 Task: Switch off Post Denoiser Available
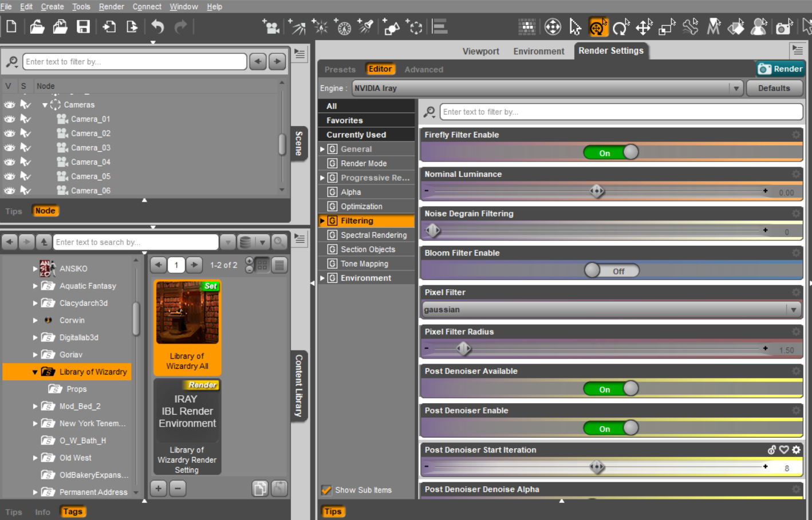click(611, 389)
